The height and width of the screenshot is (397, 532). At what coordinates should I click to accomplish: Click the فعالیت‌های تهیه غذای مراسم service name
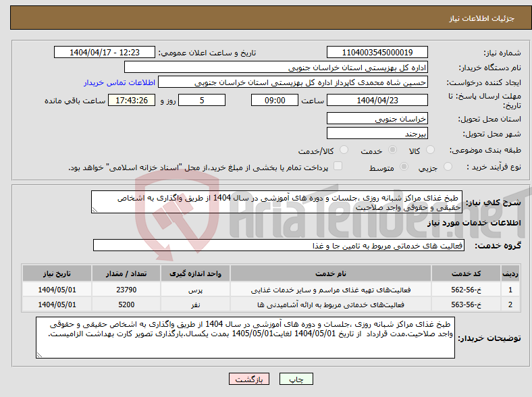pos(331,290)
